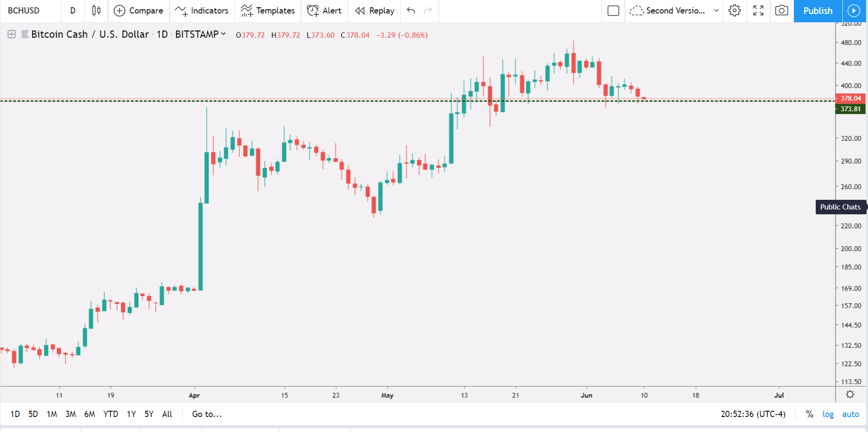
Task: Click the Publish button
Action: (818, 11)
